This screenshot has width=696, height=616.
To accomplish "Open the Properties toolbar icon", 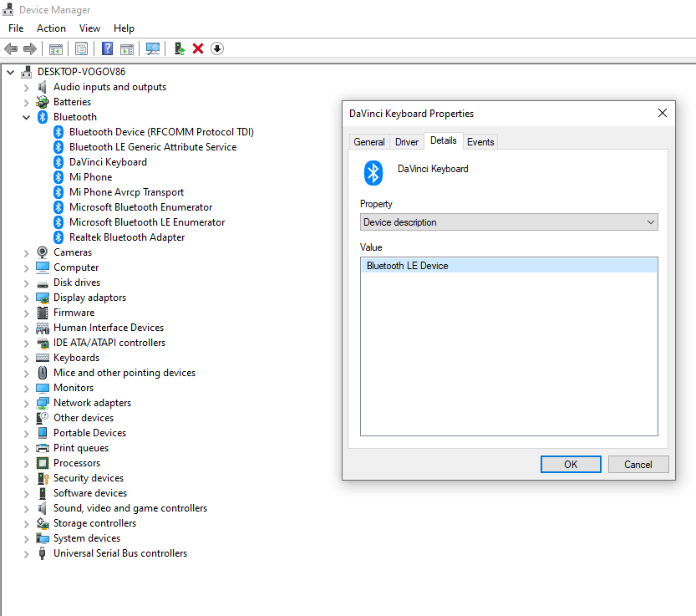I will tap(82, 48).
